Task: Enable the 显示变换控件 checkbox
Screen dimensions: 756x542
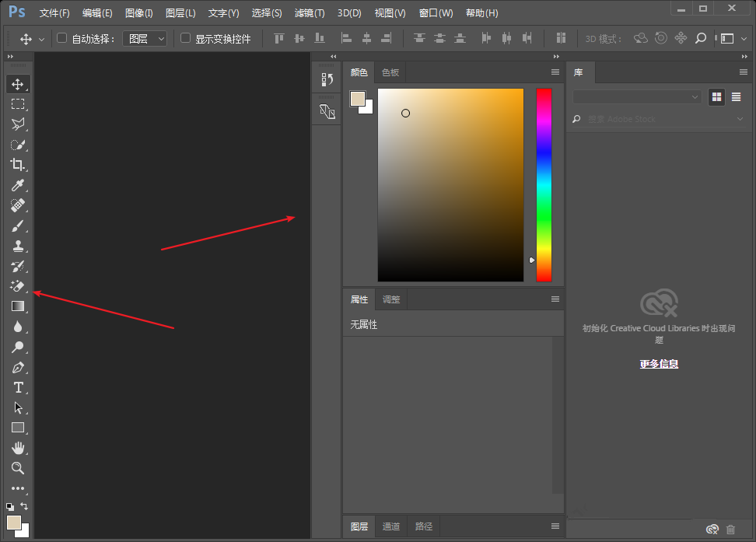Action: coord(186,38)
